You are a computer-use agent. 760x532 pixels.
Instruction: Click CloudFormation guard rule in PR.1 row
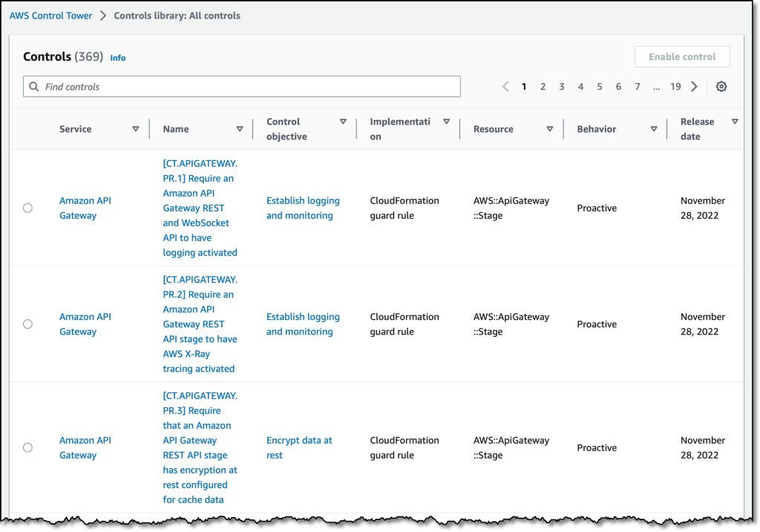click(404, 208)
